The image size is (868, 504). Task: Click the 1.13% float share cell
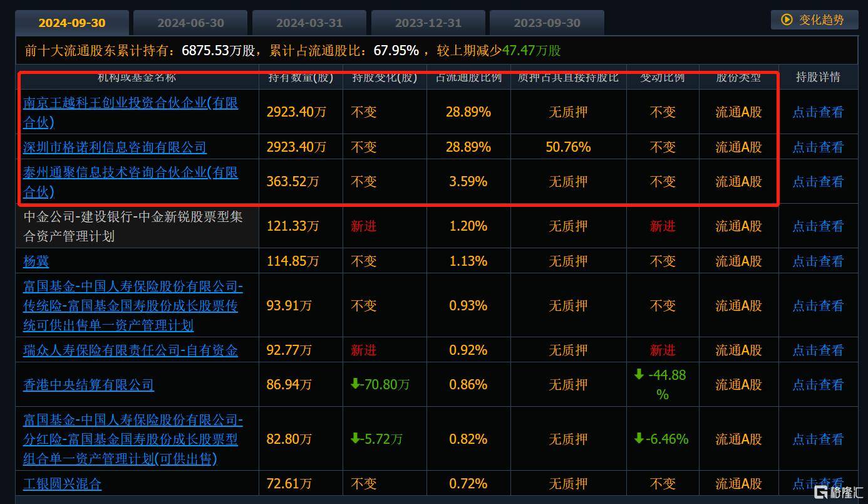click(x=468, y=261)
